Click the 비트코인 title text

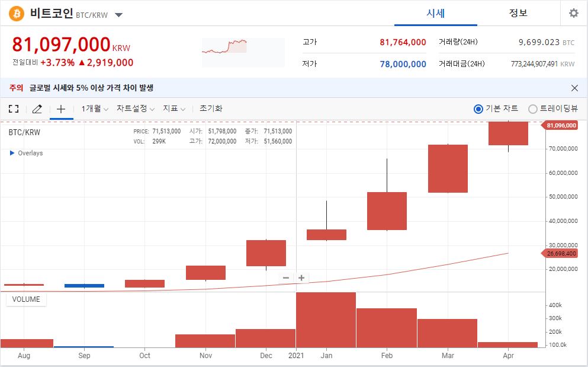[x=52, y=14]
